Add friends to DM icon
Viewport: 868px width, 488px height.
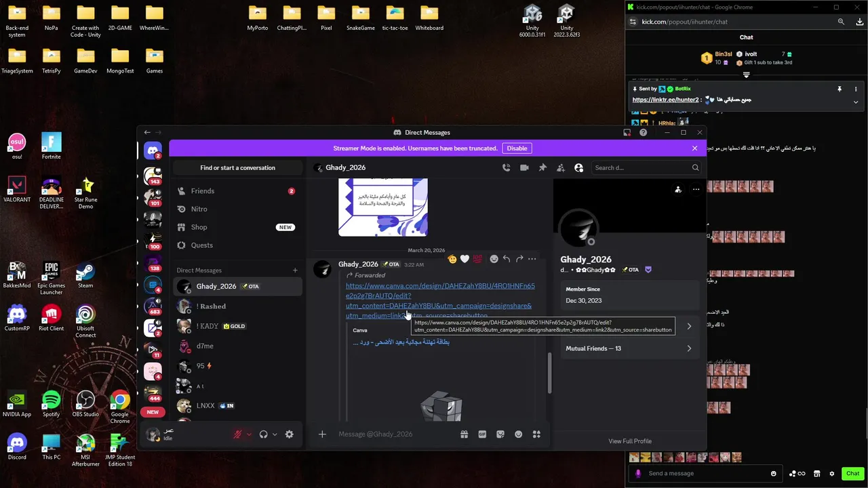point(560,167)
